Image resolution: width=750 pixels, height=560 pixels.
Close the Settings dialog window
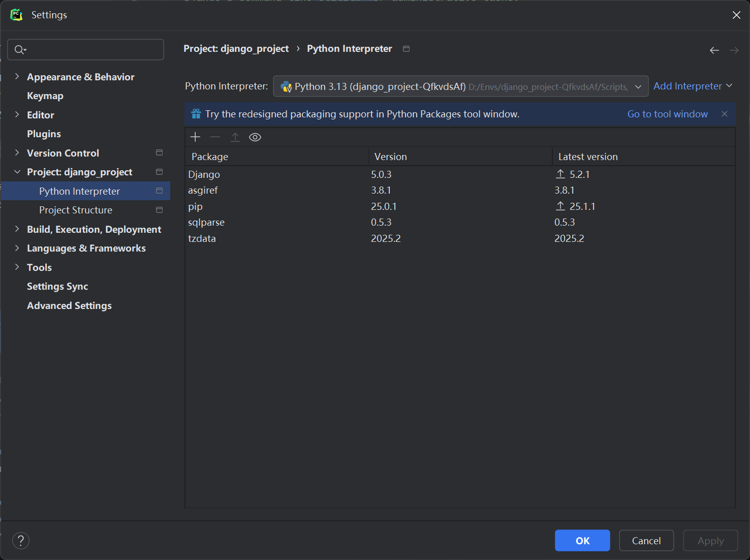pos(736,15)
